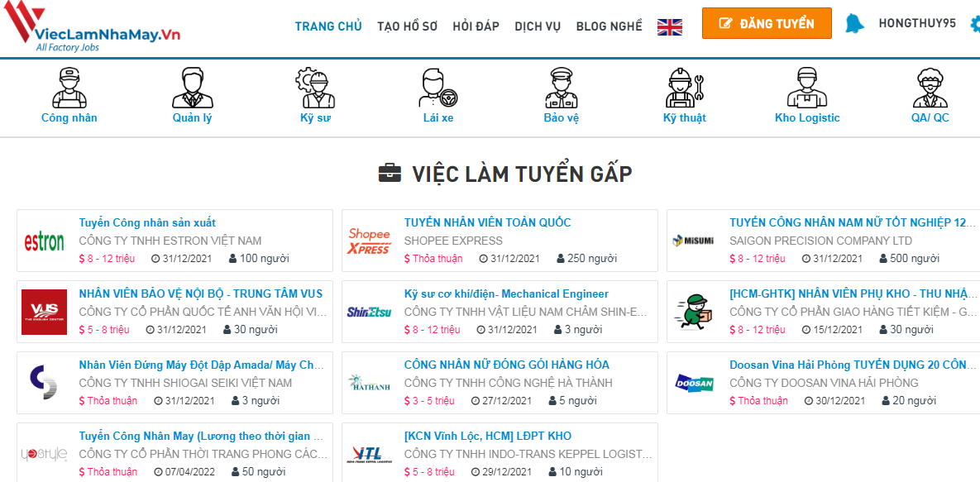
Task: Open the VUS company logo
Action: click(44, 312)
